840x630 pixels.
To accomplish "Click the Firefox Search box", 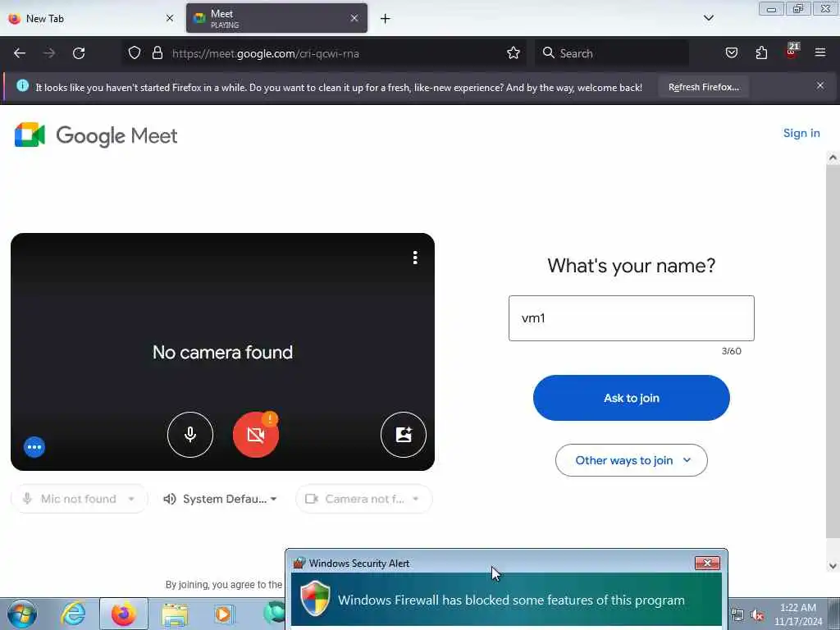I will tap(612, 53).
